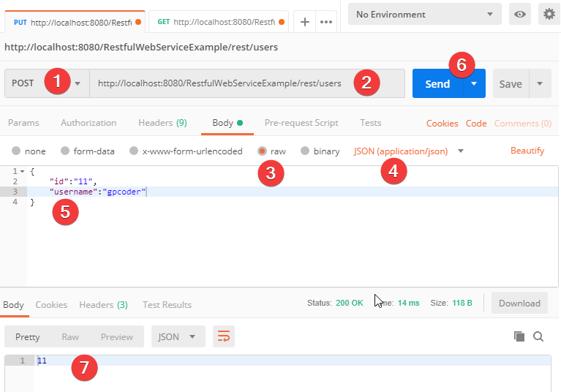This screenshot has width=561, height=392.
Task: Open a new request tab with plus icon
Action: pos(304,22)
